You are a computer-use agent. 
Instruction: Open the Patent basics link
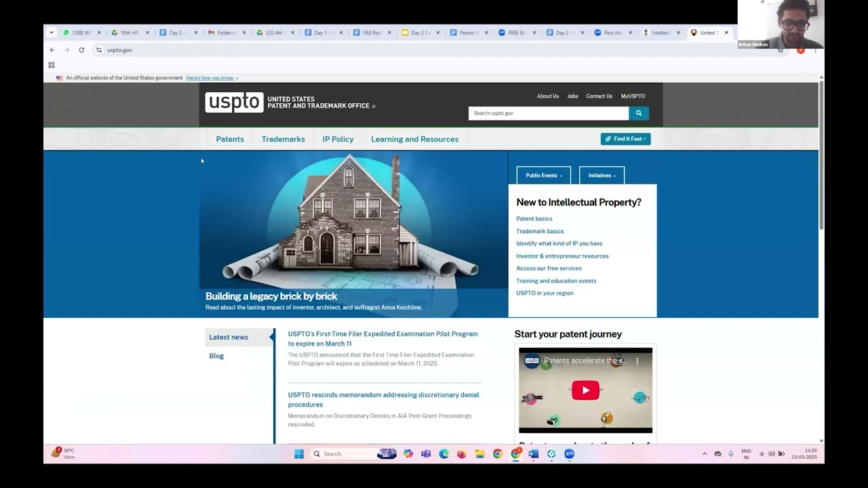pos(534,219)
